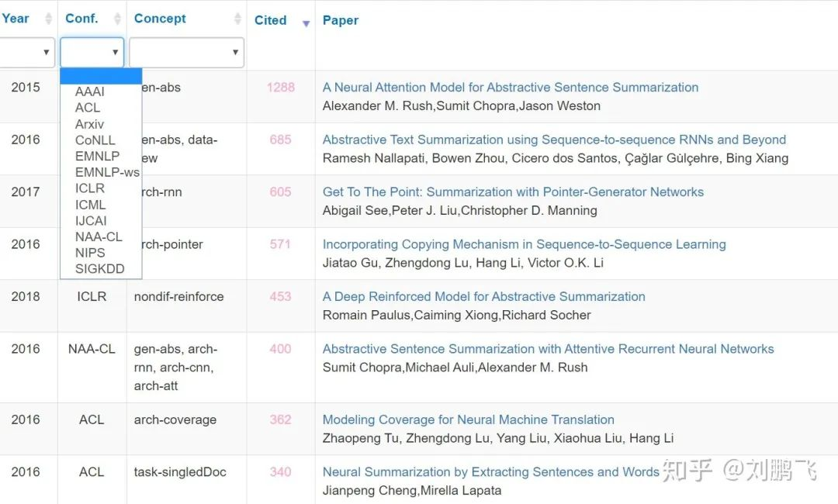The height and width of the screenshot is (504, 838).
Task: Click the Concept column sort icon
Action: tap(237, 19)
